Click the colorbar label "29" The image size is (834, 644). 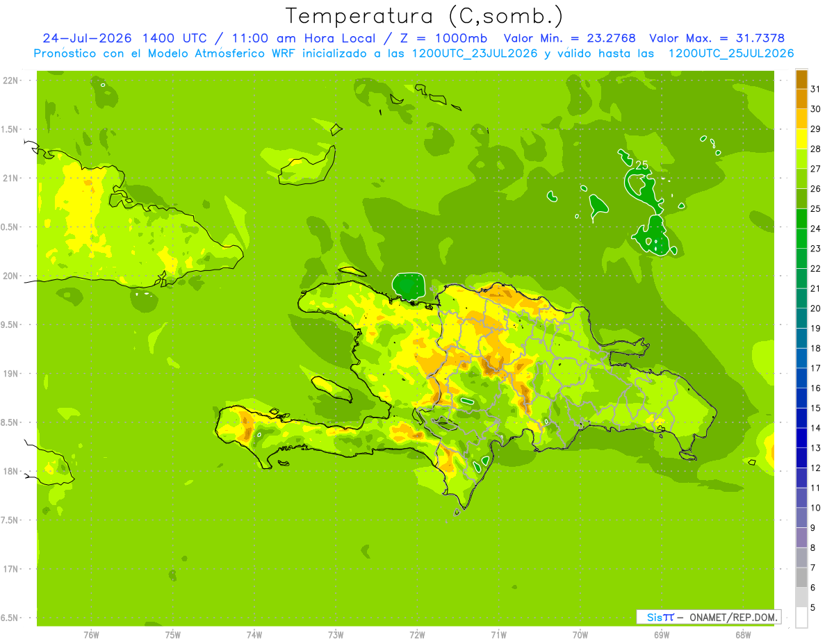(816, 129)
